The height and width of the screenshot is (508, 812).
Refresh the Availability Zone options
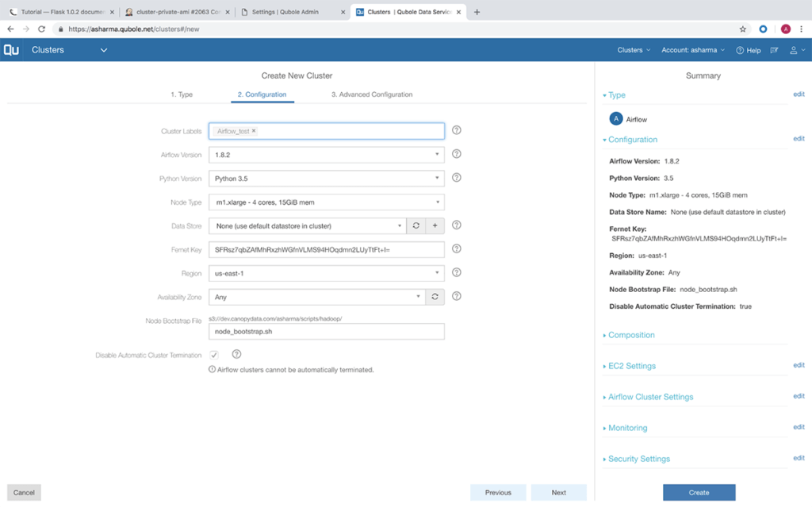435,297
